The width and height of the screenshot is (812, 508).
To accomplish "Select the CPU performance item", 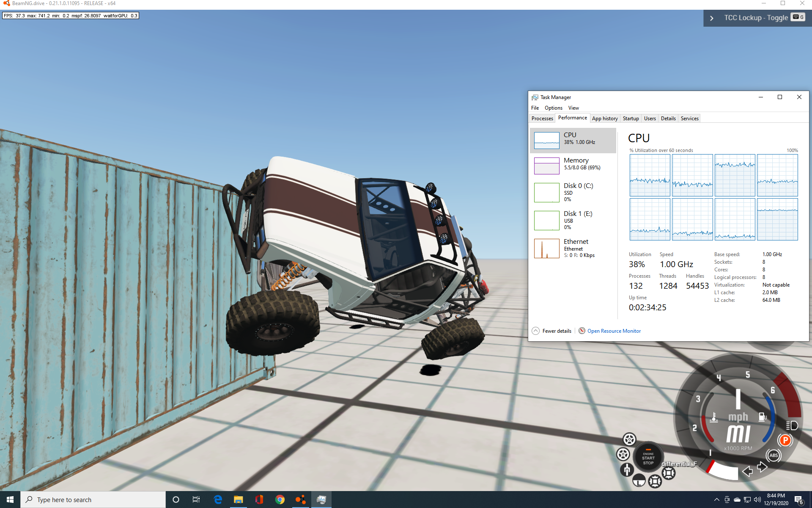I will tap(573, 140).
